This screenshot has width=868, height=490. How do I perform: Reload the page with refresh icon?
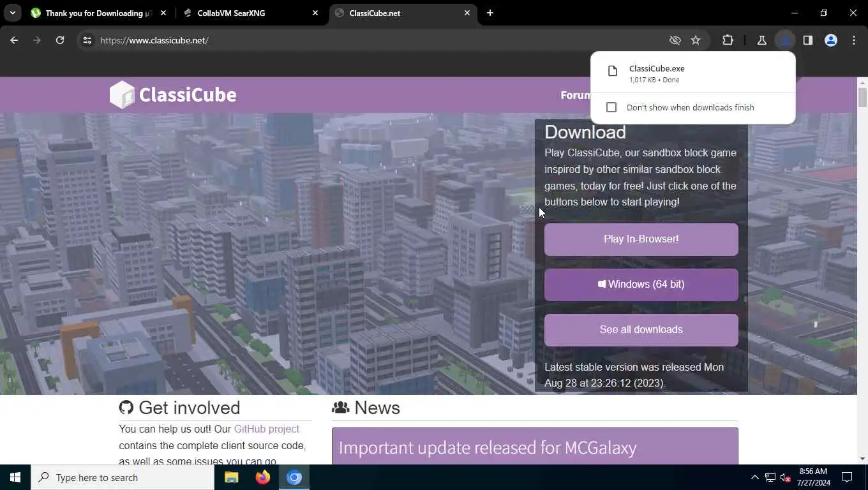[60, 40]
